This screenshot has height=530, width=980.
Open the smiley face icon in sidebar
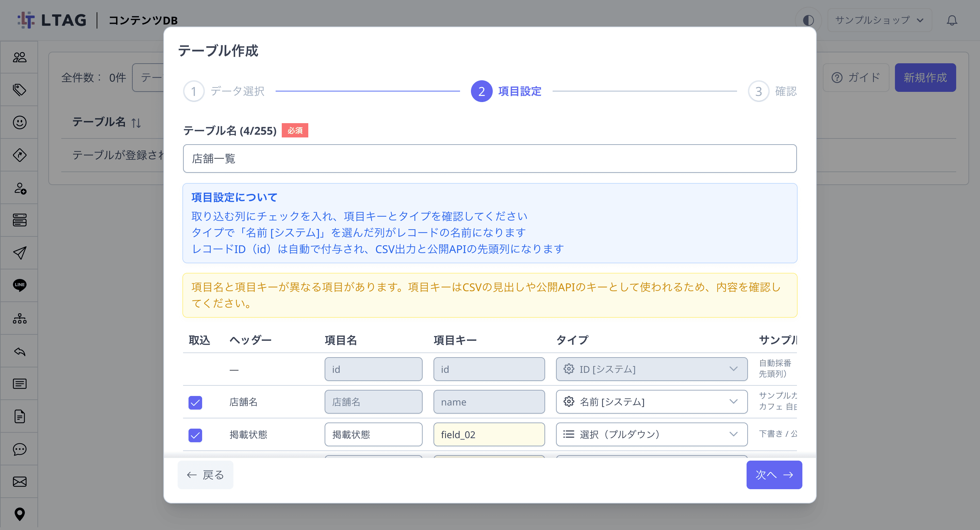(x=19, y=122)
